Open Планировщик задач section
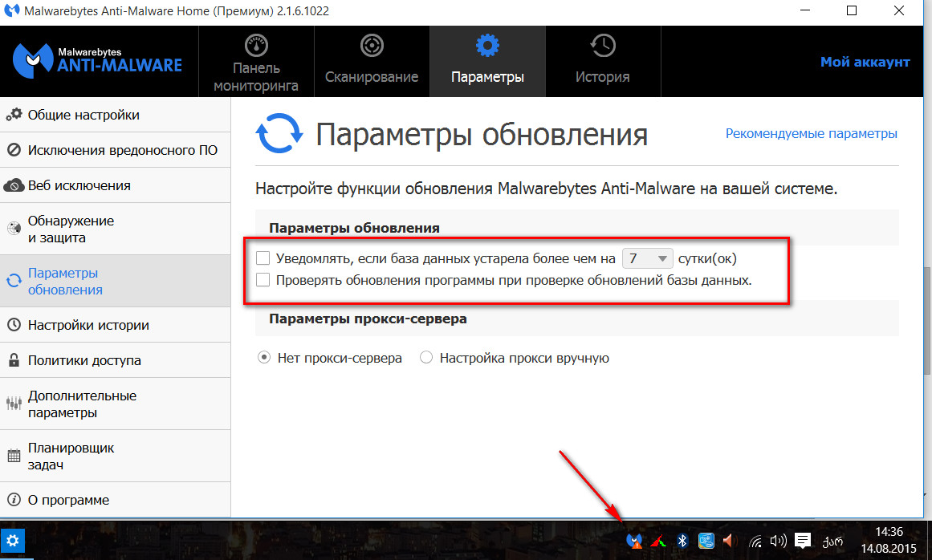The image size is (932, 560). point(116,456)
